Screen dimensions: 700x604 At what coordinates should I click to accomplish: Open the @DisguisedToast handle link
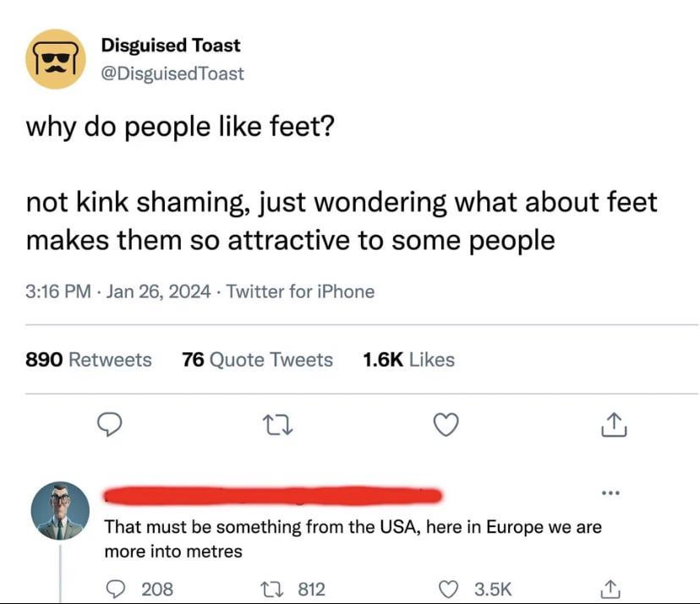point(172,73)
